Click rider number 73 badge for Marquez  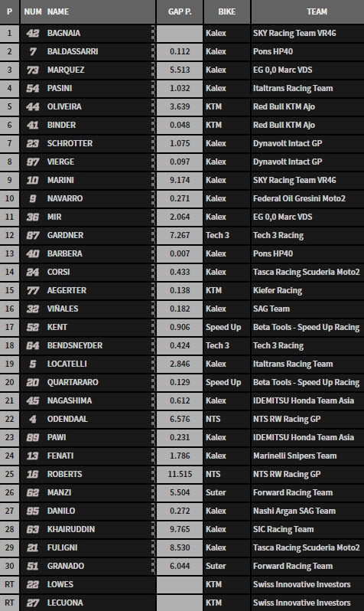(33, 70)
